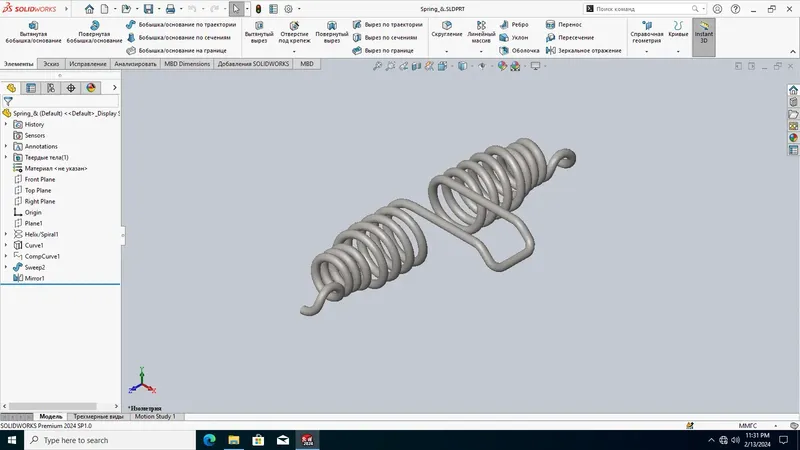Click the Rebuild traffic light icon
Screen dimensions: 800x450
click(x=259, y=9)
